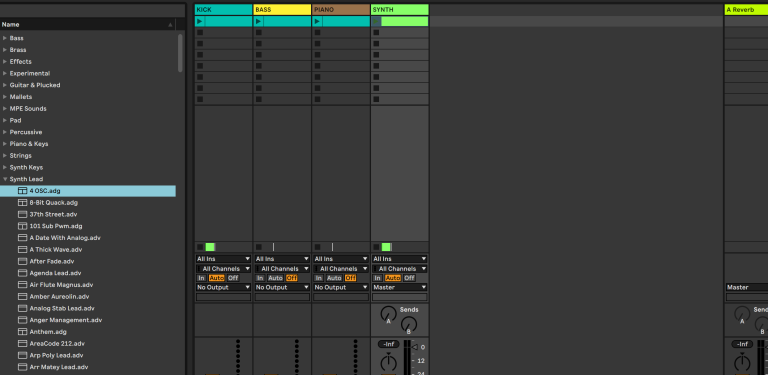Stop clips on the PIANO track
This screenshot has width=768, height=375.
click(317, 247)
